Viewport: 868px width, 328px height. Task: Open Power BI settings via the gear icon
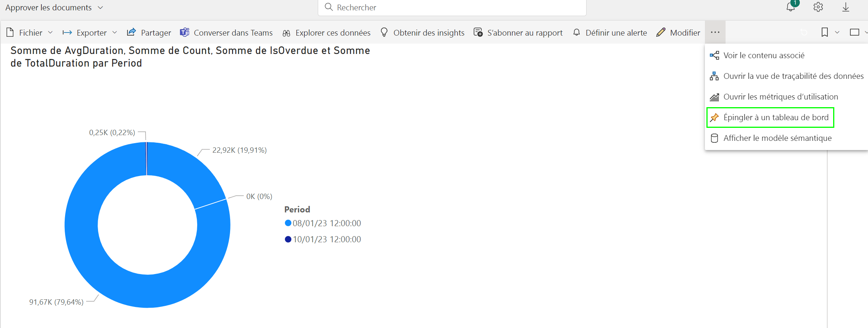[x=818, y=7]
